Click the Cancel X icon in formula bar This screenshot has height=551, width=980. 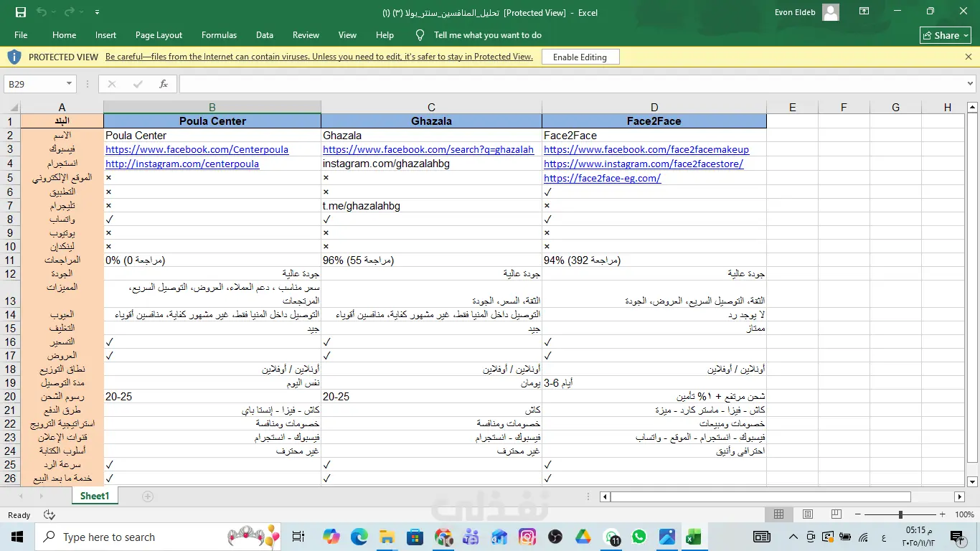coord(111,84)
